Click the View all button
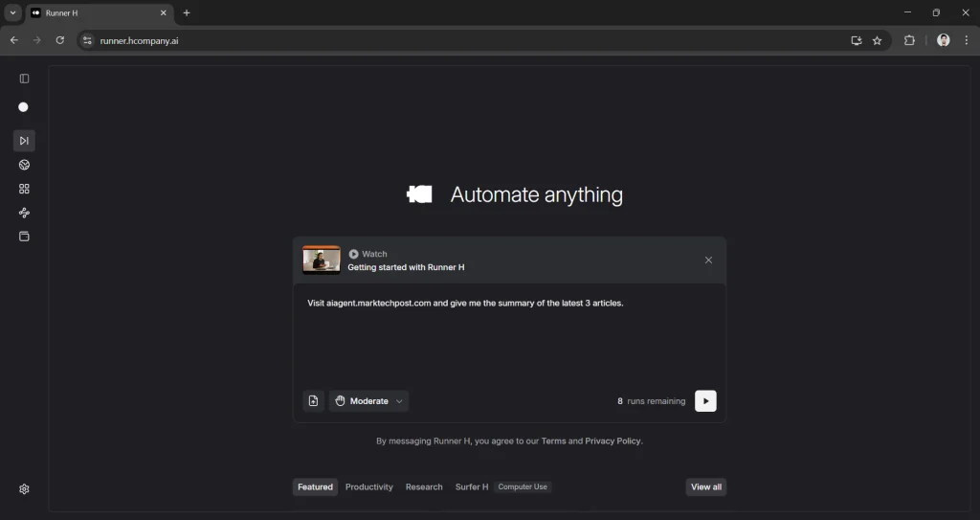Image resolution: width=980 pixels, height=520 pixels. point(706,486)
